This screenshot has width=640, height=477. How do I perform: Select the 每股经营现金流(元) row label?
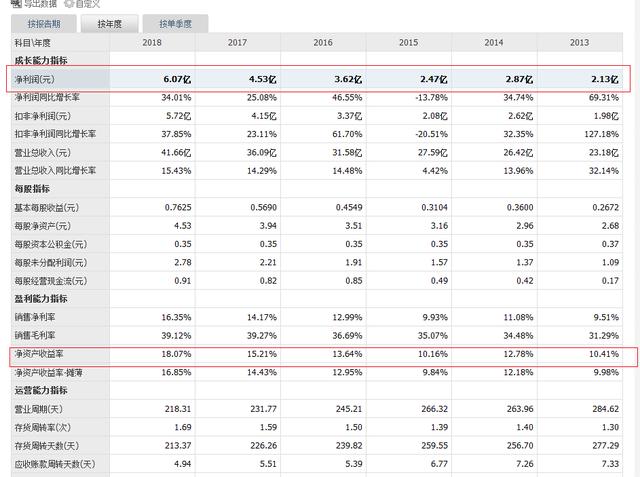tap(51, 281)
